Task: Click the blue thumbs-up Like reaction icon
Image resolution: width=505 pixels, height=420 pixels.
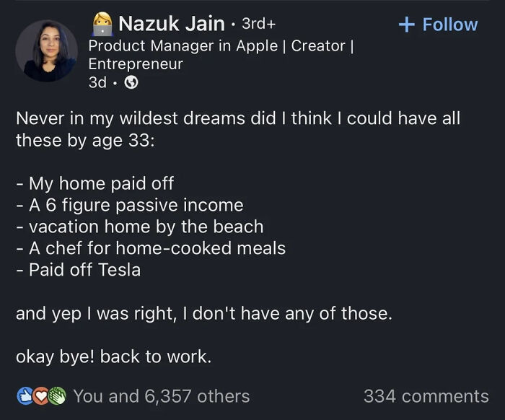Action: tap(23, 395)
